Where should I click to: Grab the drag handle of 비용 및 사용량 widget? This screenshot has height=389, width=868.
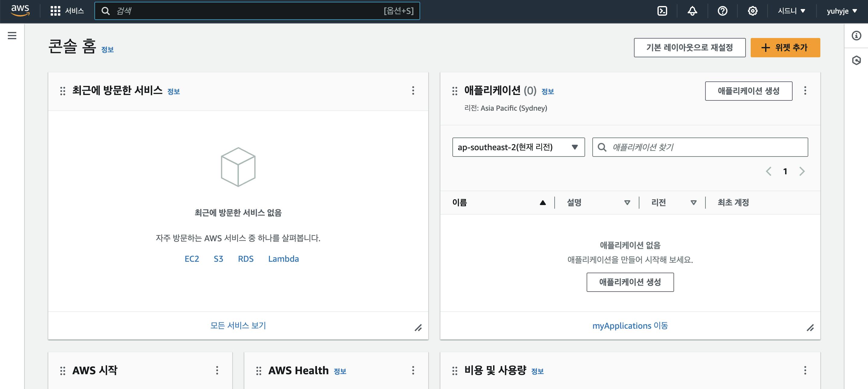pyautogui.click(x=455, y=371)
